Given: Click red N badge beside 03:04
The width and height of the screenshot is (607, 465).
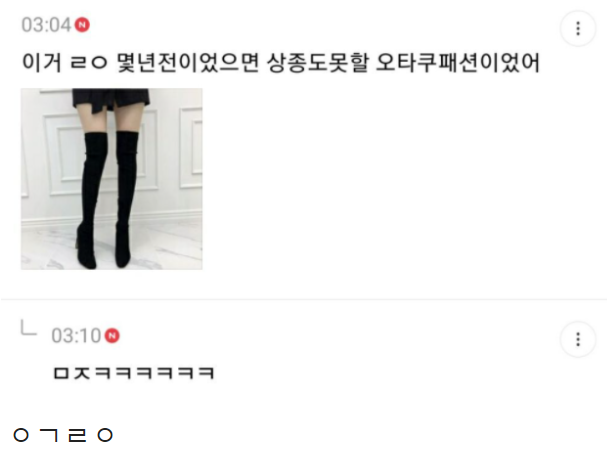Looking at the screenshot, I should 82,25.
